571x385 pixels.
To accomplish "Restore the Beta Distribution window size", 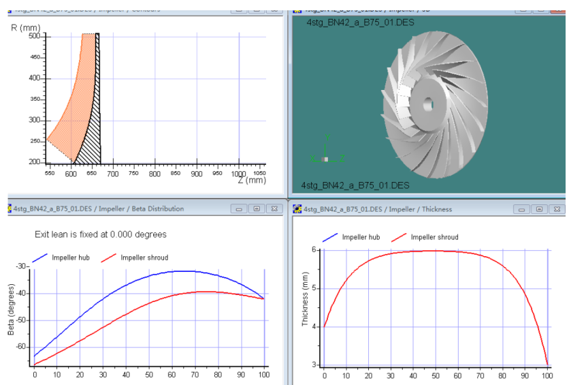I will click(x=257, y=209).
